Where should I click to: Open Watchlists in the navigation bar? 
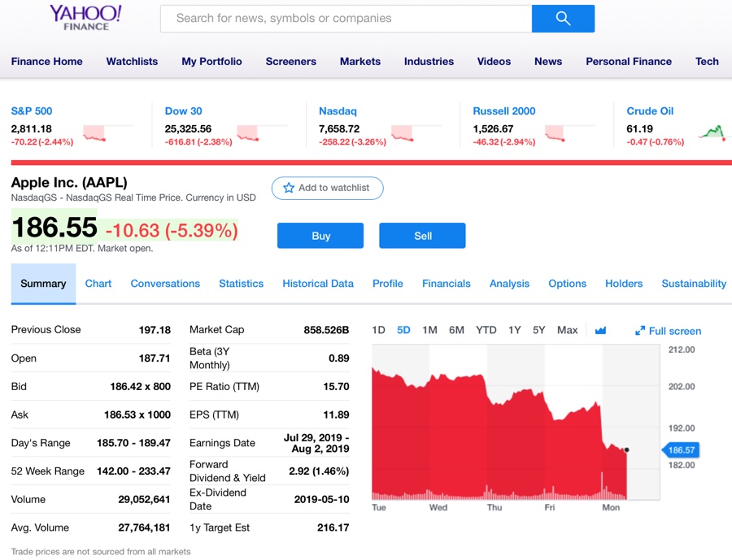click(132, 62)
